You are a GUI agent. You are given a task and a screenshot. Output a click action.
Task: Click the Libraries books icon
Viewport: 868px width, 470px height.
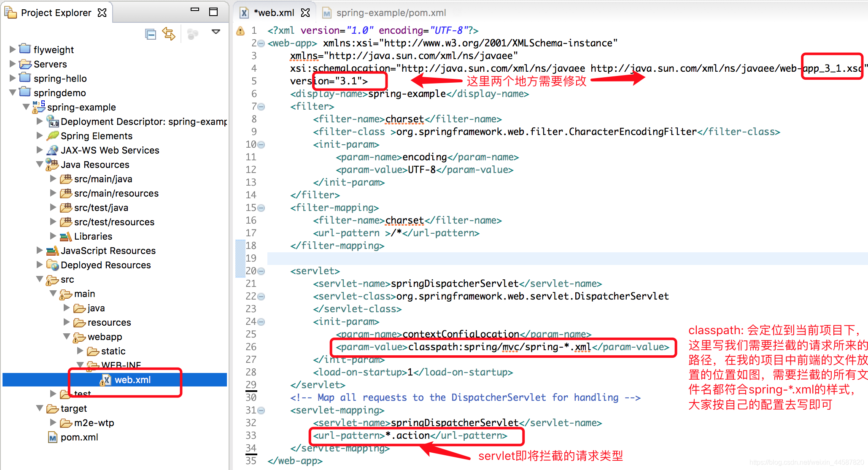(x=66, y=236)
